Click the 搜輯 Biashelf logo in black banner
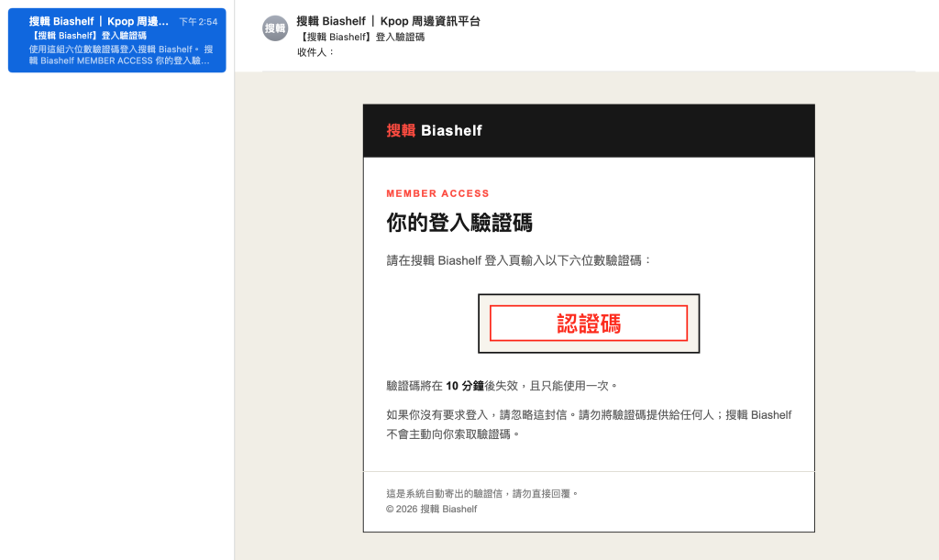The image size is (939, 560). point(434,130)
